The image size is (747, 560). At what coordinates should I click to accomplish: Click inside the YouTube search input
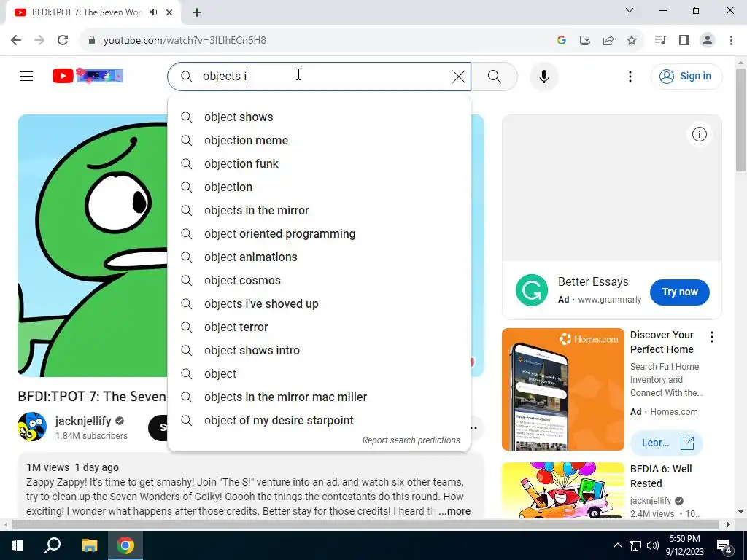pyautogui.click(x=320, y=76)
